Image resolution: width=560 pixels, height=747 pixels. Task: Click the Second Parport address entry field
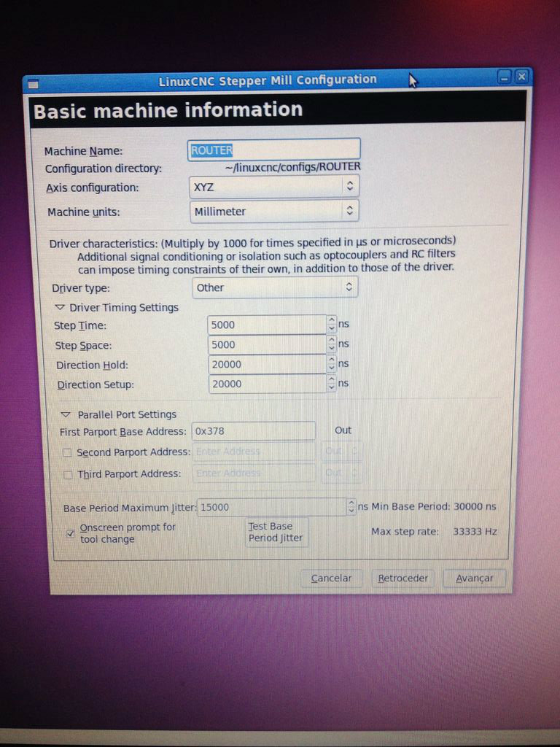[254, 451]
